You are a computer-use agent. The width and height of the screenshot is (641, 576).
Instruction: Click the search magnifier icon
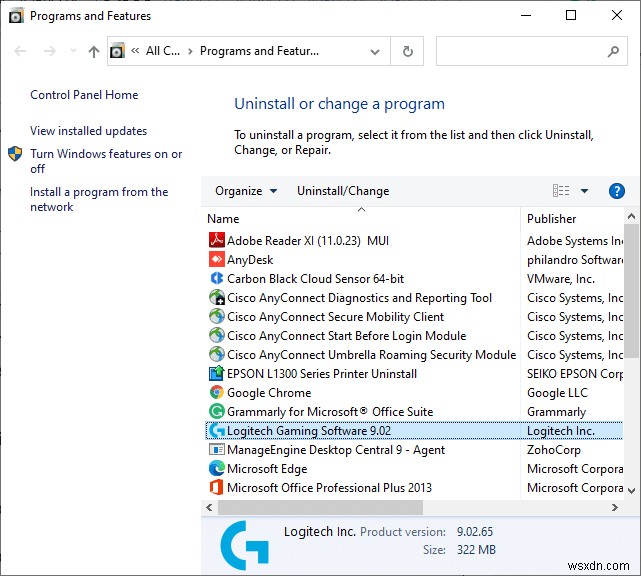pos(613,52)
